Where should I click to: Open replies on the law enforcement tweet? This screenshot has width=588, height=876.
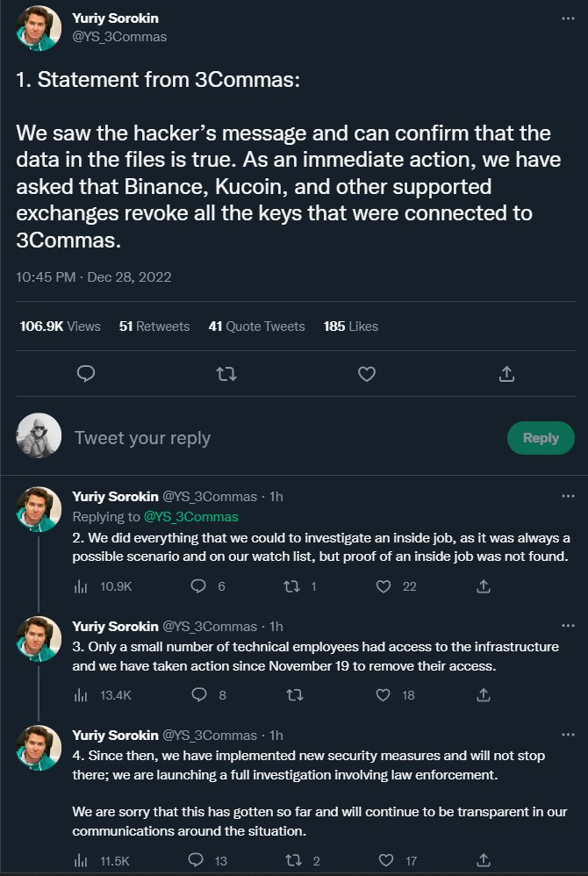pos(197,859)
